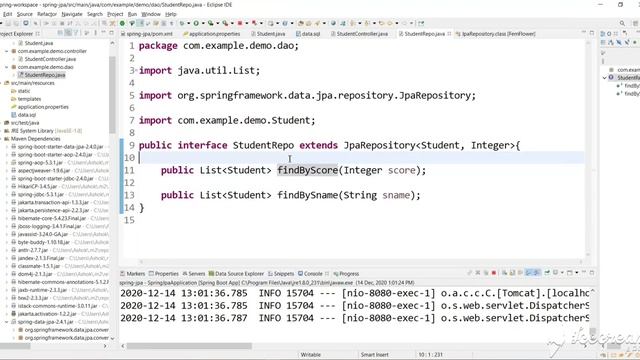Open the Window menu
The height and width of the screenshot is (360, 640).
coord(151,14)
